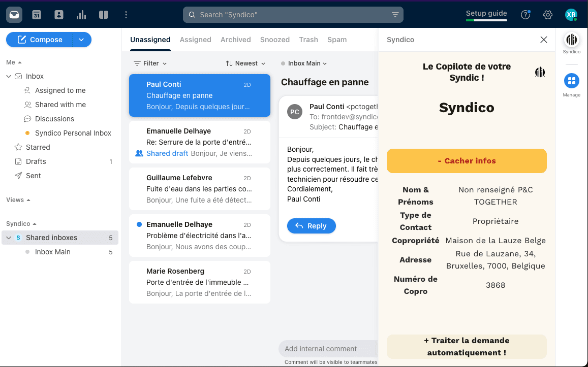Click the magnifier icon in search bar
This screenshot has height=367, width=588.
tap(192, 15)
